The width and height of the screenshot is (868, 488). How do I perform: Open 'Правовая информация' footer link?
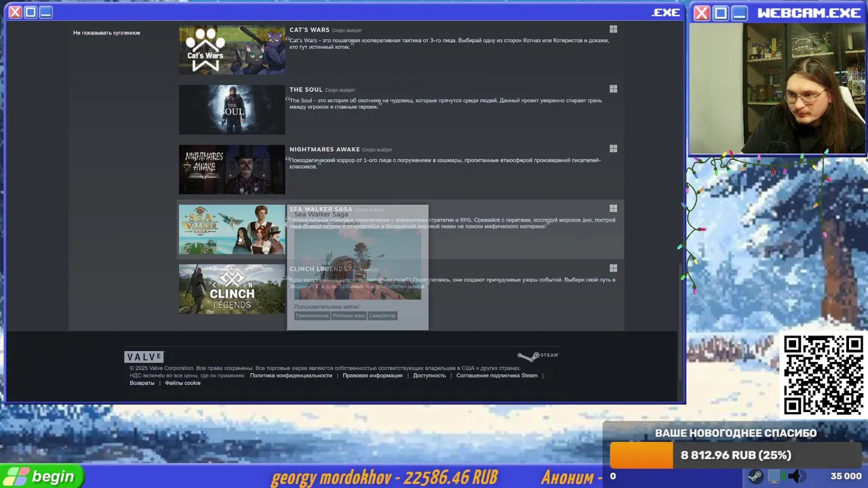coord(372,375)
